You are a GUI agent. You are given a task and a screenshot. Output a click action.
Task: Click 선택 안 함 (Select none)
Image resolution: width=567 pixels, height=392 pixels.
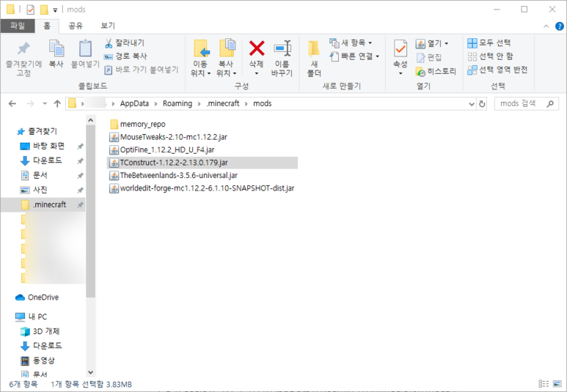pos(490,56)
